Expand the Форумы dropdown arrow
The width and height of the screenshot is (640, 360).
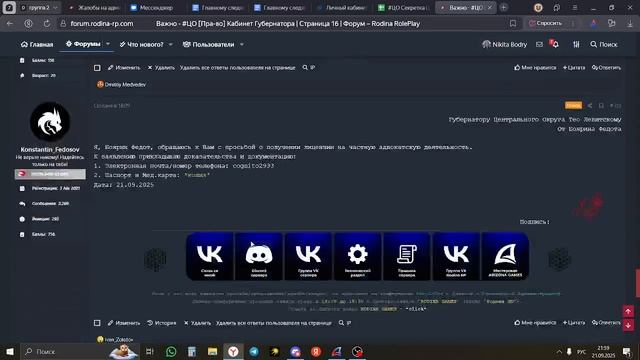coord(108,44)
